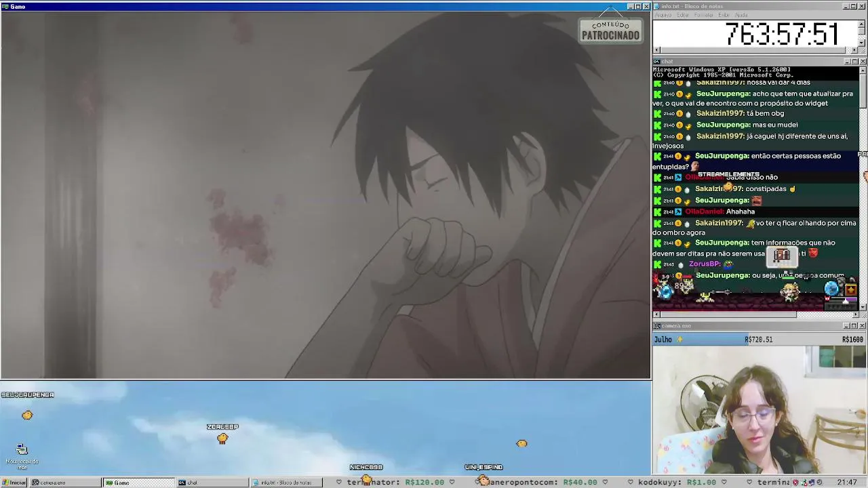Open the Arquivo menu in Notepad
Viewport: 868px width, 488px height.
pos(663,15)
